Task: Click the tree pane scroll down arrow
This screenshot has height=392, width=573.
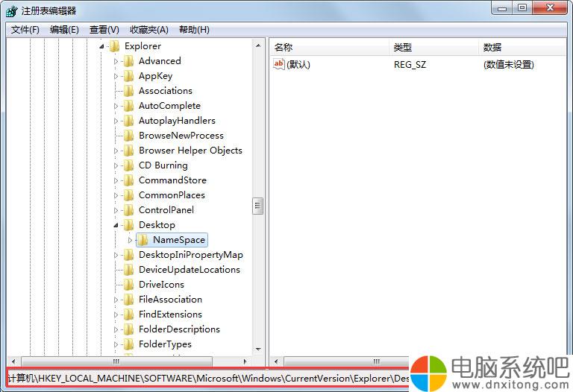Action: click(x=258, y=349)
